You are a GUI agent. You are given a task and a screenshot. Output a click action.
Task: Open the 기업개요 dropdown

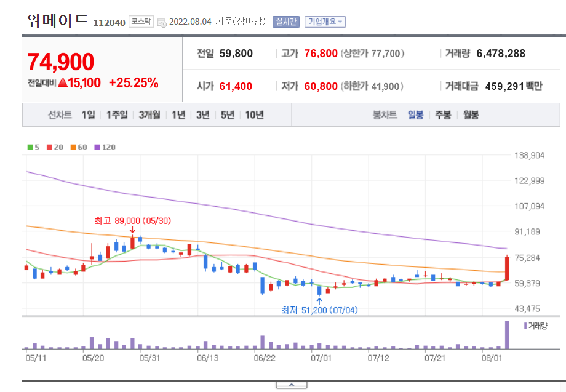pos(325,22)
